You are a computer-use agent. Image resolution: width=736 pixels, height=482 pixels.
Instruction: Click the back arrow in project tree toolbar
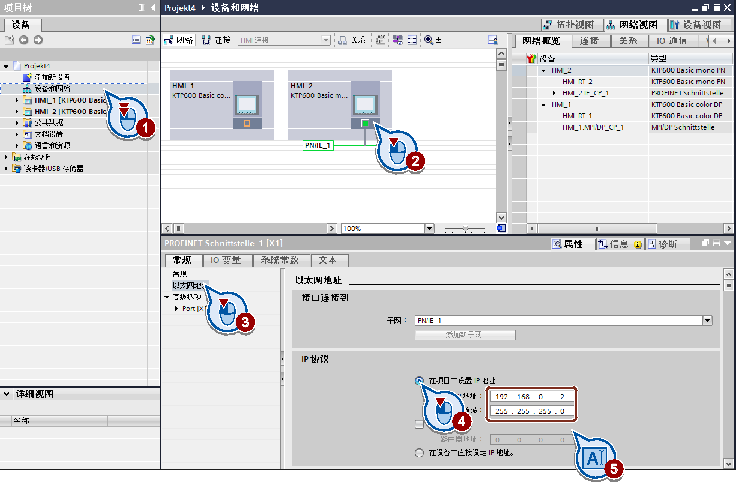click(23, 40)
